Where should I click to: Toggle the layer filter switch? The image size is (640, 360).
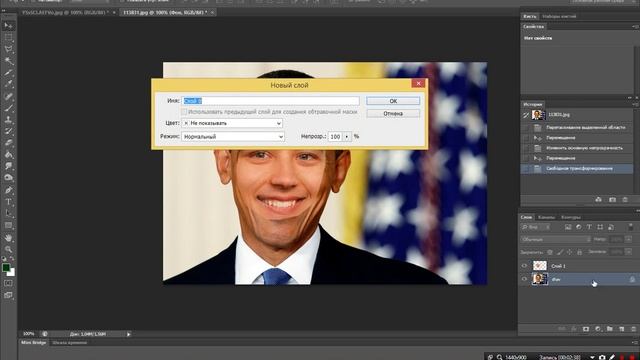coord(631,227)
